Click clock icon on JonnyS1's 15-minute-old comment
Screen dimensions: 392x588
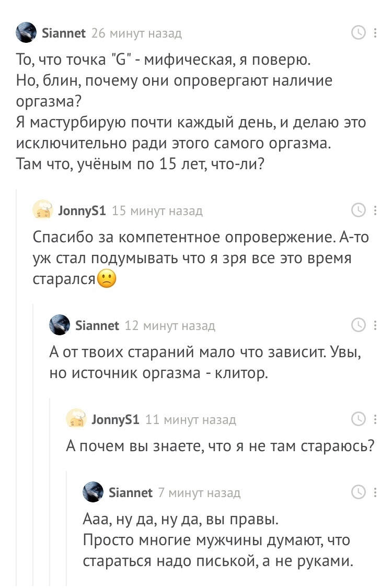click(x=359, y=210)
